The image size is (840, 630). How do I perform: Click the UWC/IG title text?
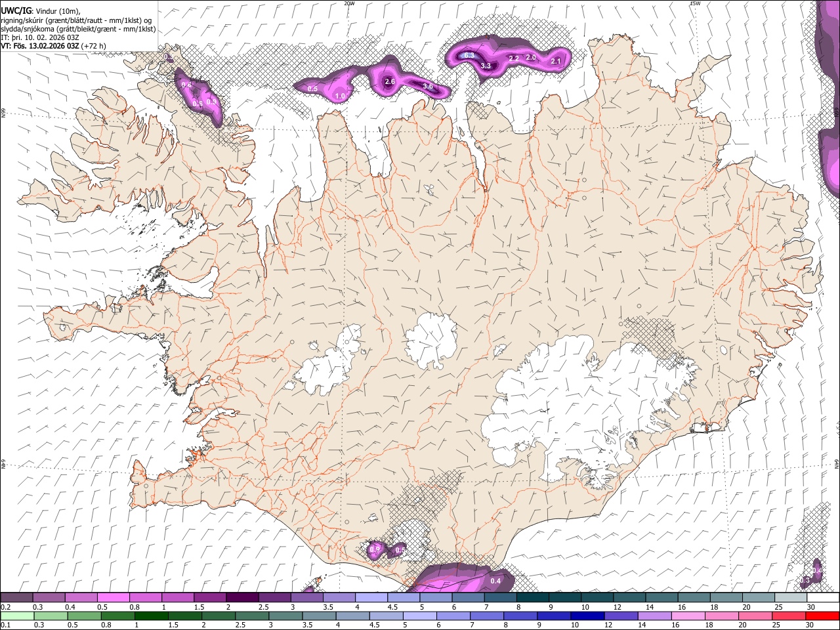[x=16, y=10]
